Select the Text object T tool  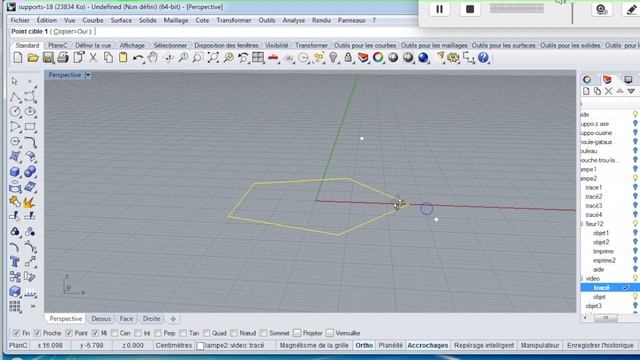point(15,262)
